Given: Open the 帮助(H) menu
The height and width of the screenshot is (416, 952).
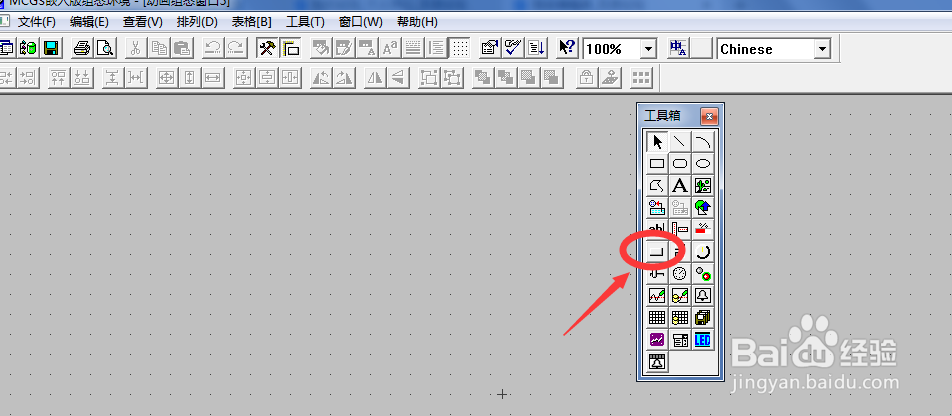Looking at the screenshot, I should click(x=417, y=22).
